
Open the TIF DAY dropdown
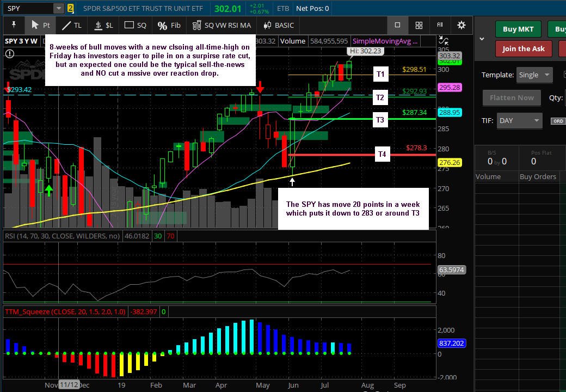(519, 121)
